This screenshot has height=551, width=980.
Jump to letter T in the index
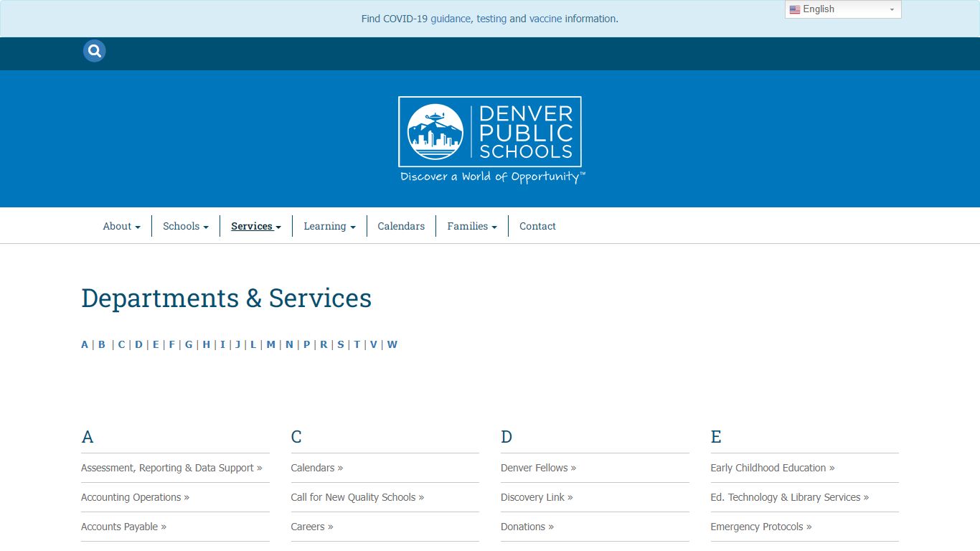(357, 344)
